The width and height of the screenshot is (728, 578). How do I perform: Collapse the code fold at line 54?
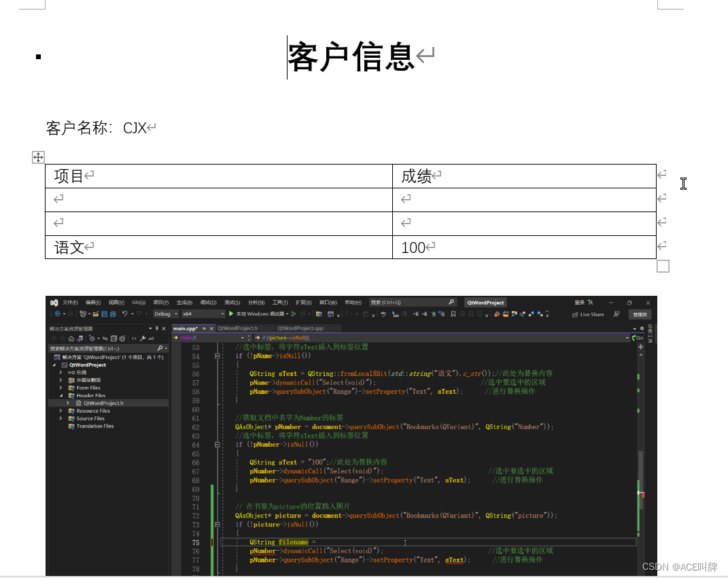click(216, 356)
